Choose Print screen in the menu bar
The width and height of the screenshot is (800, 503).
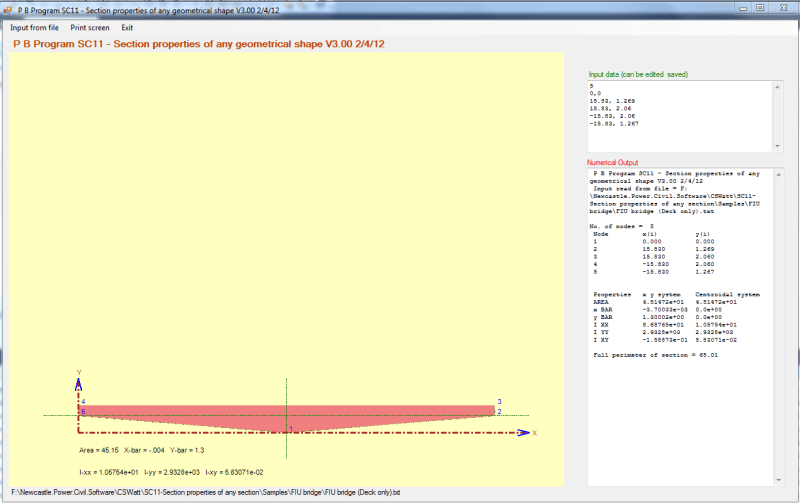coord(90,28)
